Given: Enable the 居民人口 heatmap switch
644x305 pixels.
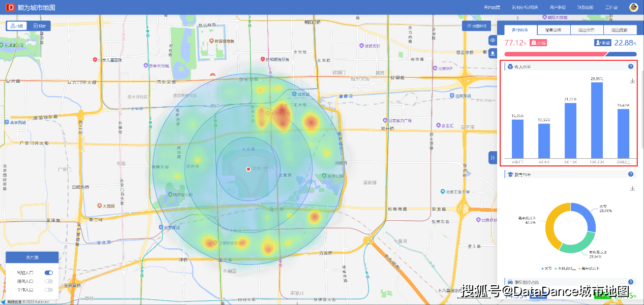Looking at the screenshot, I should coord(49,281).
